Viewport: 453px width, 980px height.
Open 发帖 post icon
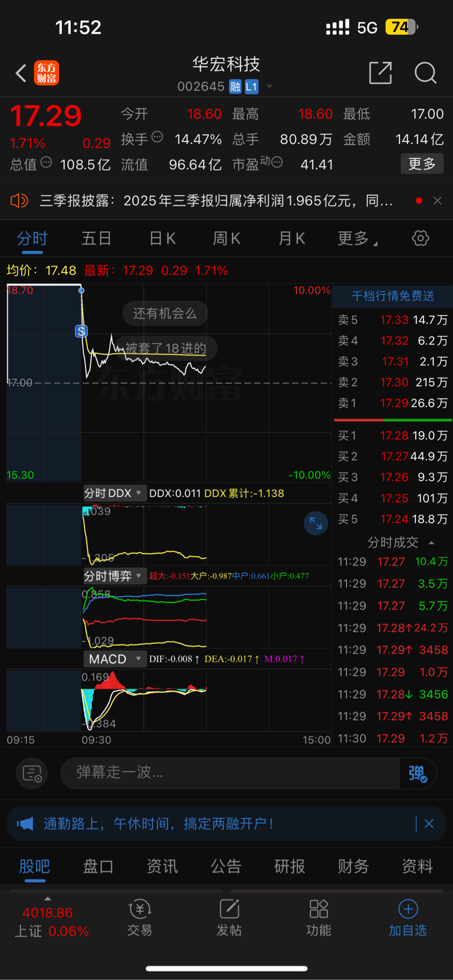229,918
